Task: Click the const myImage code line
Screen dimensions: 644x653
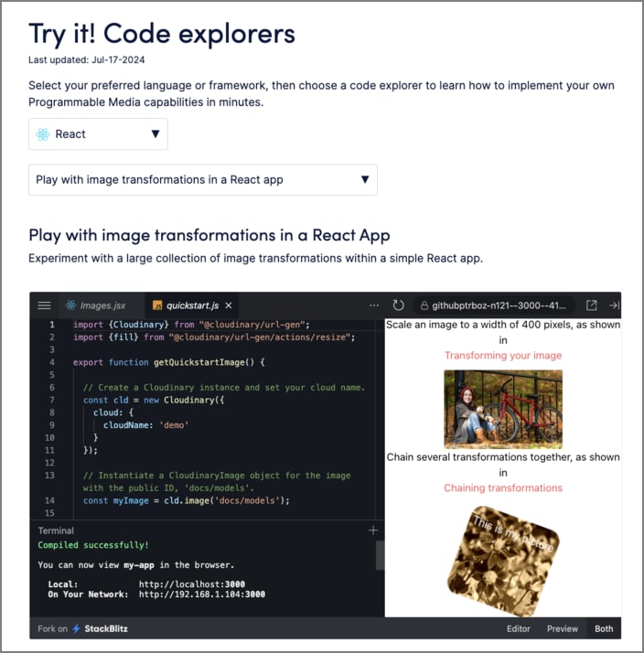Action: click(187, 500)
